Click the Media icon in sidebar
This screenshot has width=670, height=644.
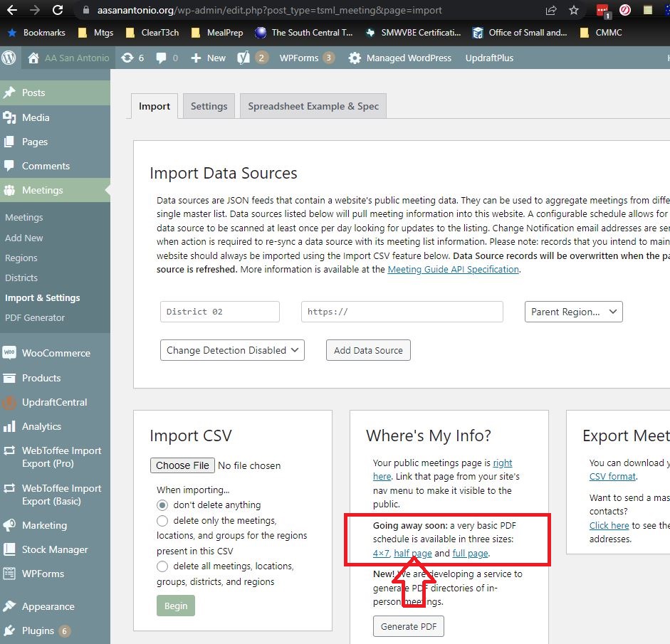click(x=9, y=117)
